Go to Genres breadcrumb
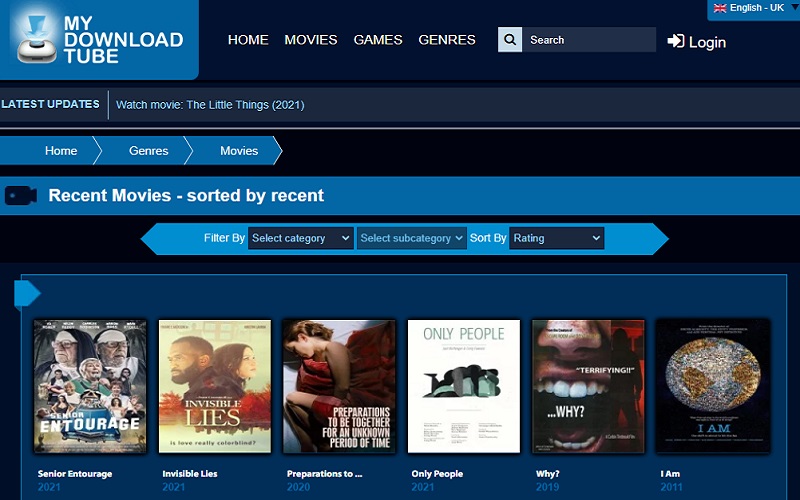The height and width of the screenshot is (500, 800). 148,151
